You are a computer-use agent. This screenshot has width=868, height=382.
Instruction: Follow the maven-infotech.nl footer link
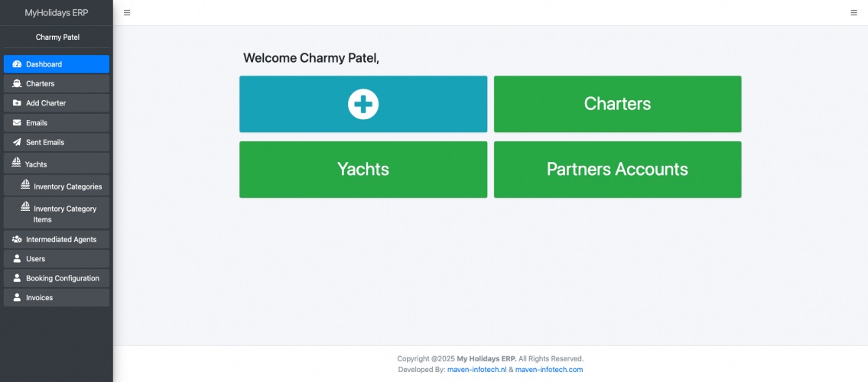pos(476,370)
